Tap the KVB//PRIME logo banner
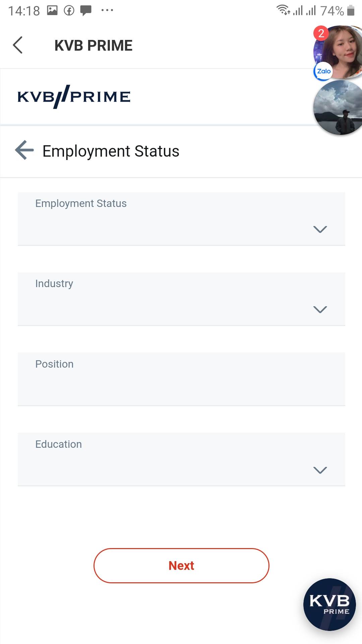The width and height of the screenshot is (362, 644). (74, 97)
